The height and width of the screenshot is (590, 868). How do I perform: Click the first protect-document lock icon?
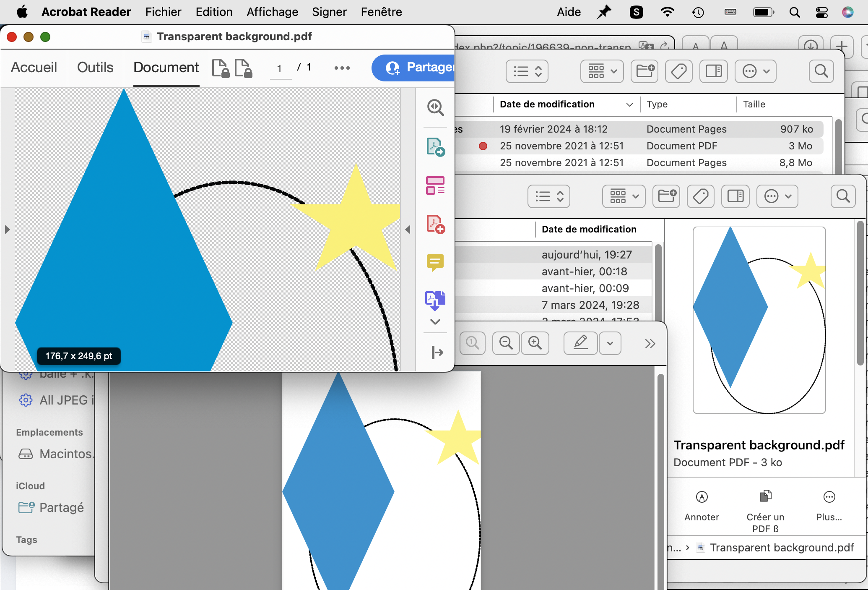tap(221, 68)
